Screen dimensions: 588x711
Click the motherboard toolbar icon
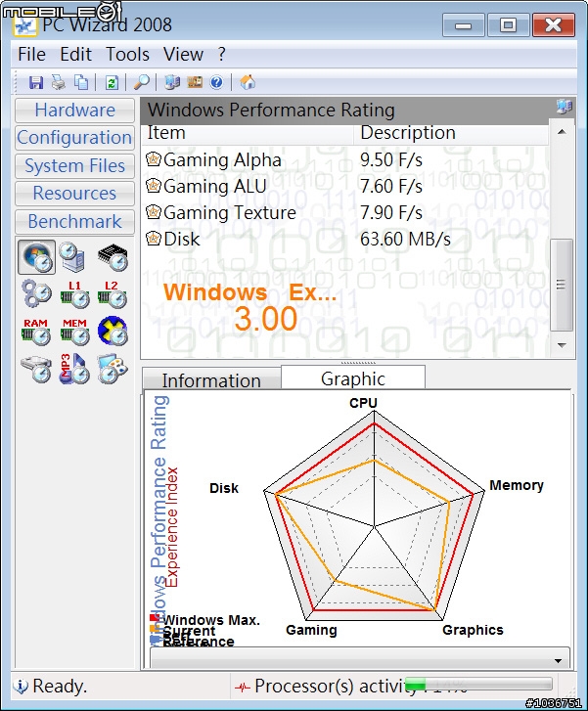coord(195,82)
